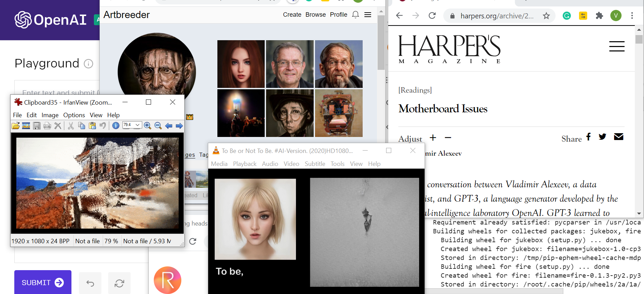Open the steampunk airship thumbnail

tap(339, 113)
